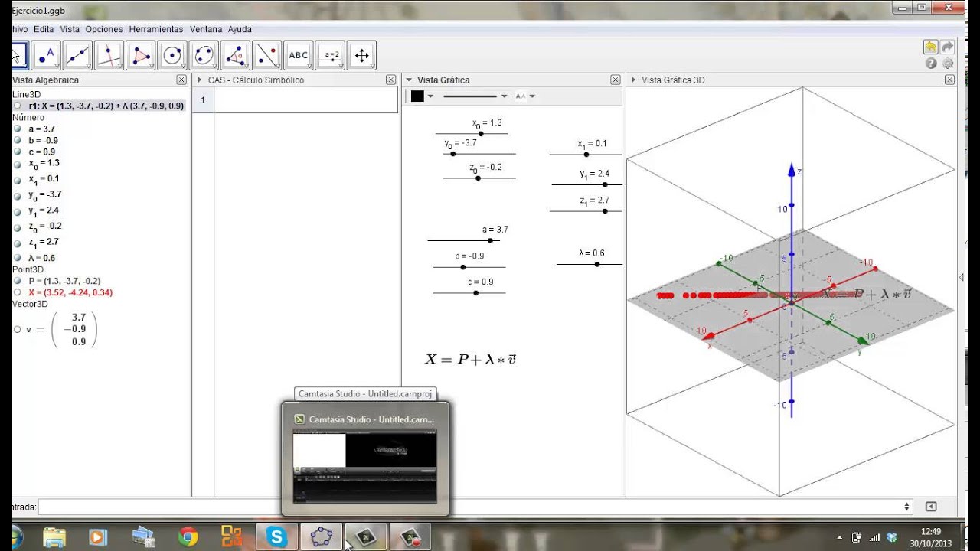This screenshot has height=551, width=980.
Task: Click the input bar help button
Action: tap(931, 507)
